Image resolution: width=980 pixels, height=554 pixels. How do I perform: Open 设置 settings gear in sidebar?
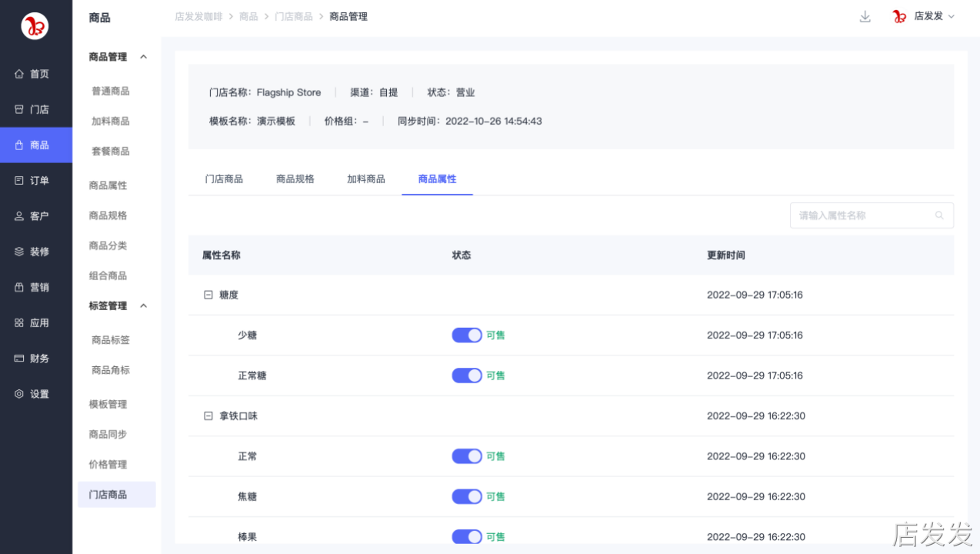(x=19, y=394)
